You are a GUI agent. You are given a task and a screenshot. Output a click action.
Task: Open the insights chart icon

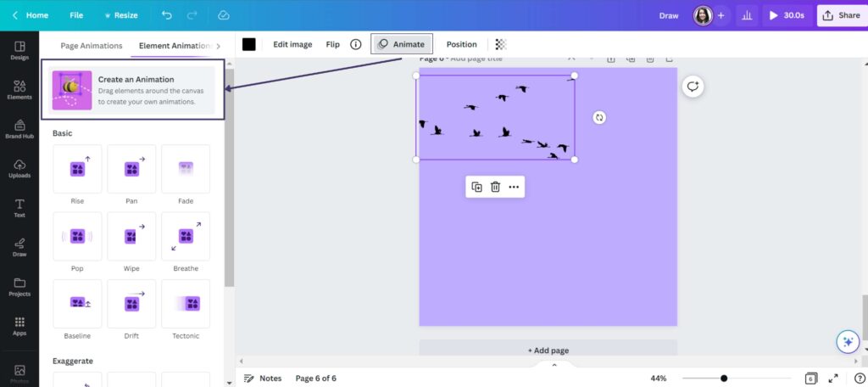pos(747,15)
